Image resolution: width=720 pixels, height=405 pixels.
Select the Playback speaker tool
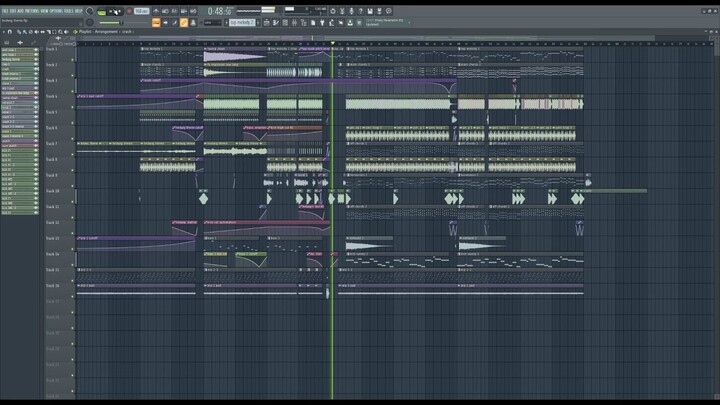(x=66, y=32)
